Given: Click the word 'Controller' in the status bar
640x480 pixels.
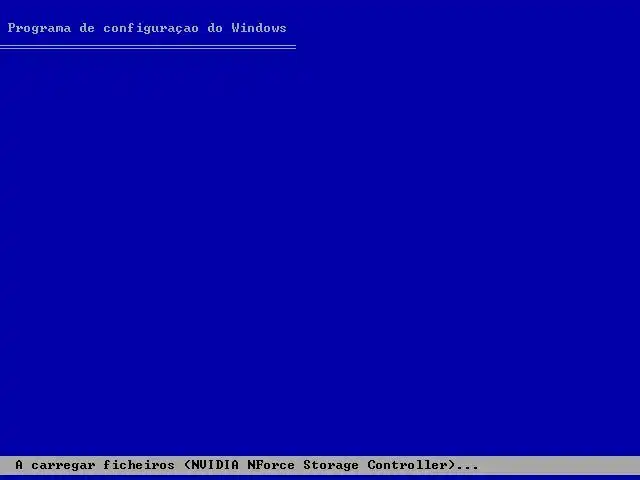Looking at the screenshot, I should pyautogui.click(x=407, y=464).
